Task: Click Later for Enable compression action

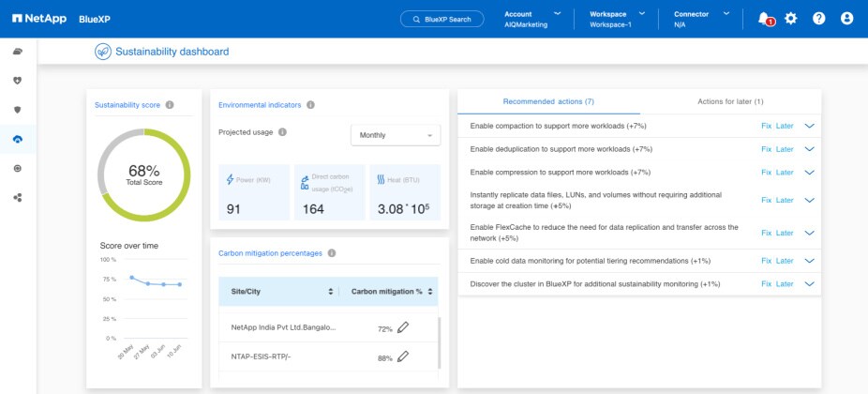Action: pyautogui.click(x=785, y=173)
